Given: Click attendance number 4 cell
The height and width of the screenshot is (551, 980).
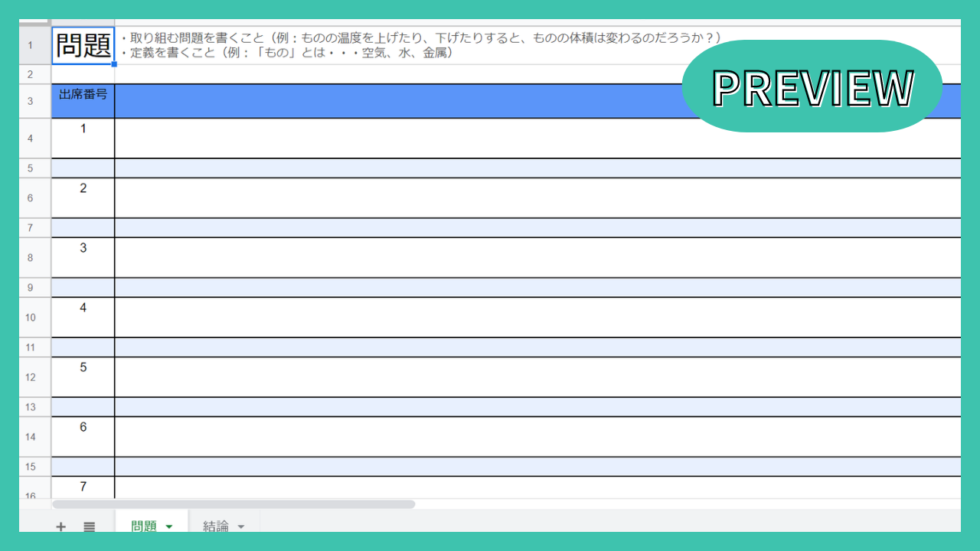Looking at the screenshot, I should tap(83, 318).
